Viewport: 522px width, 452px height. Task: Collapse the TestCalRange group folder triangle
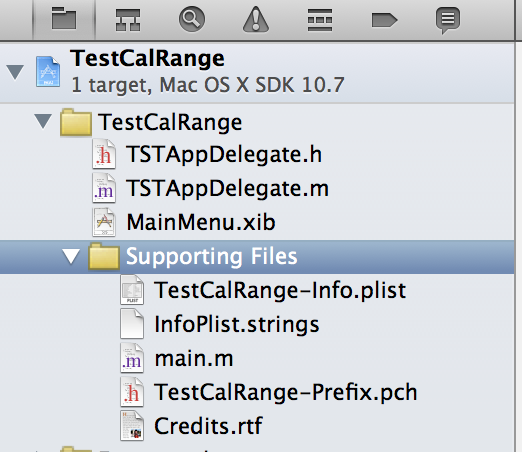[43, 121]
